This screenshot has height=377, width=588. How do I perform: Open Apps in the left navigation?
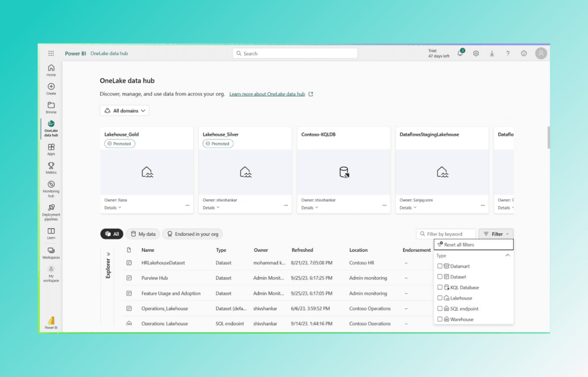pyautogui.click(x=51, y=149)
